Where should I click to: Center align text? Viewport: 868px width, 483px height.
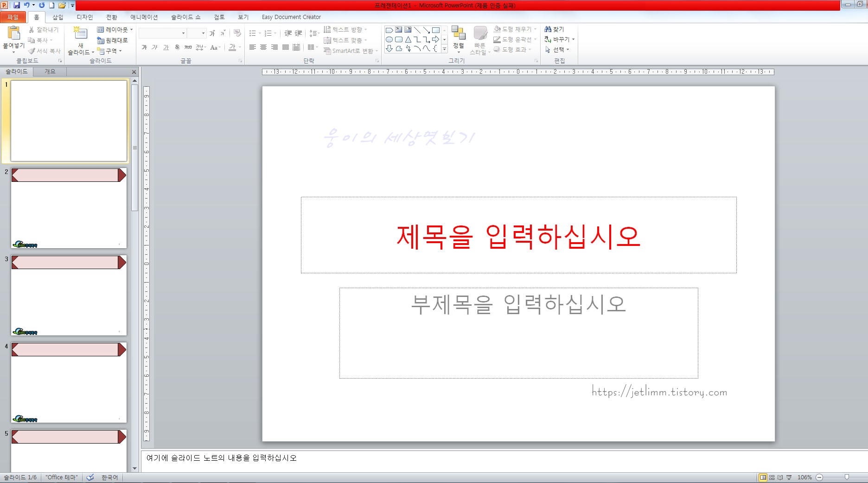click(263, 47)
